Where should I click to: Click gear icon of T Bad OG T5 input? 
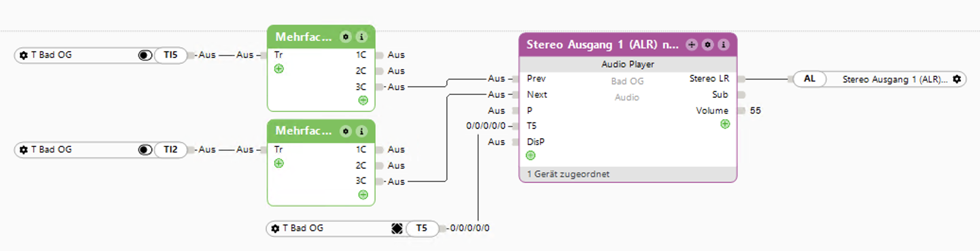pos(275,229)
